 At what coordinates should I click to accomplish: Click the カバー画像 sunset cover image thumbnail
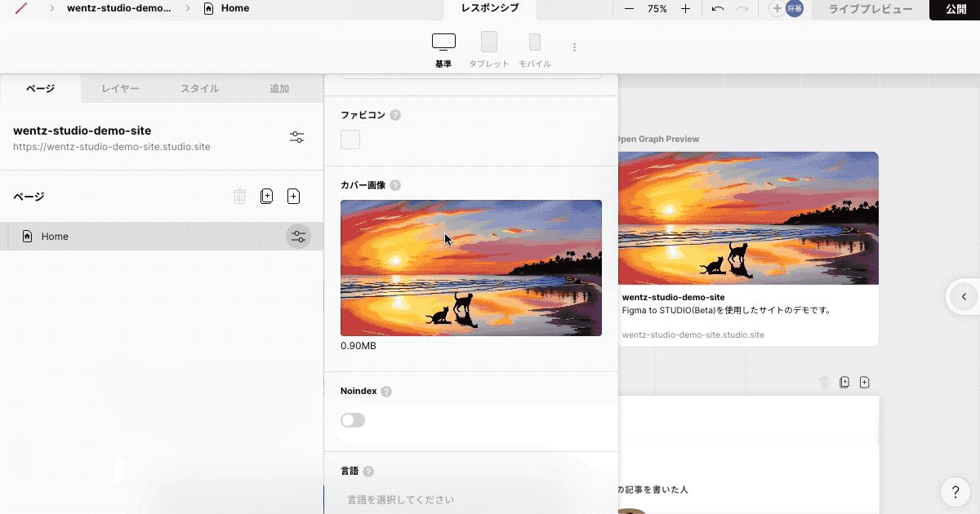(x=471, y=268)
